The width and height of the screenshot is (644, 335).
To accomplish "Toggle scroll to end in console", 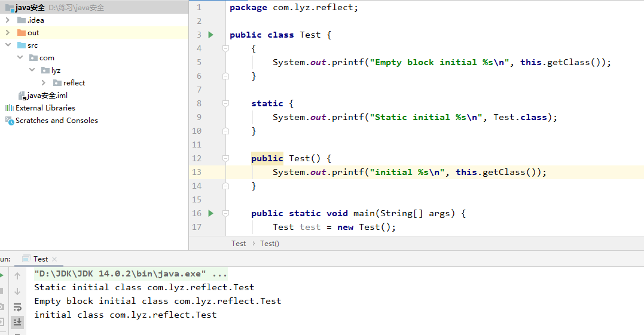I will 17,322.
